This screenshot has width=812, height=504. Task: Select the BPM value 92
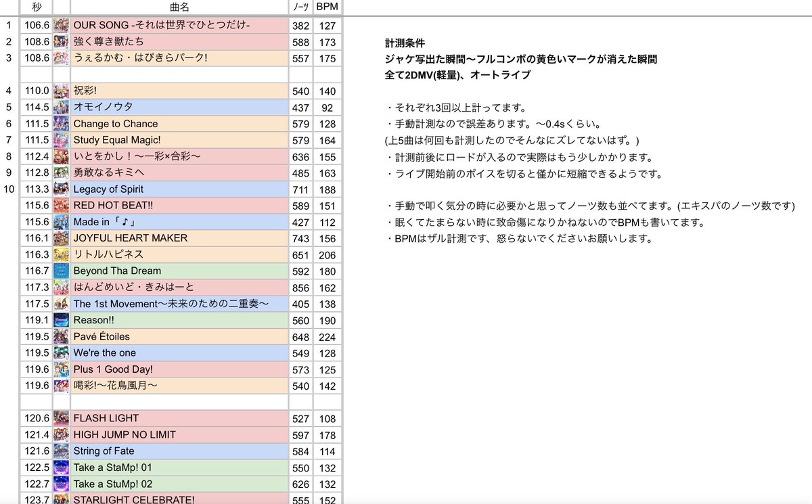(328, 107)
